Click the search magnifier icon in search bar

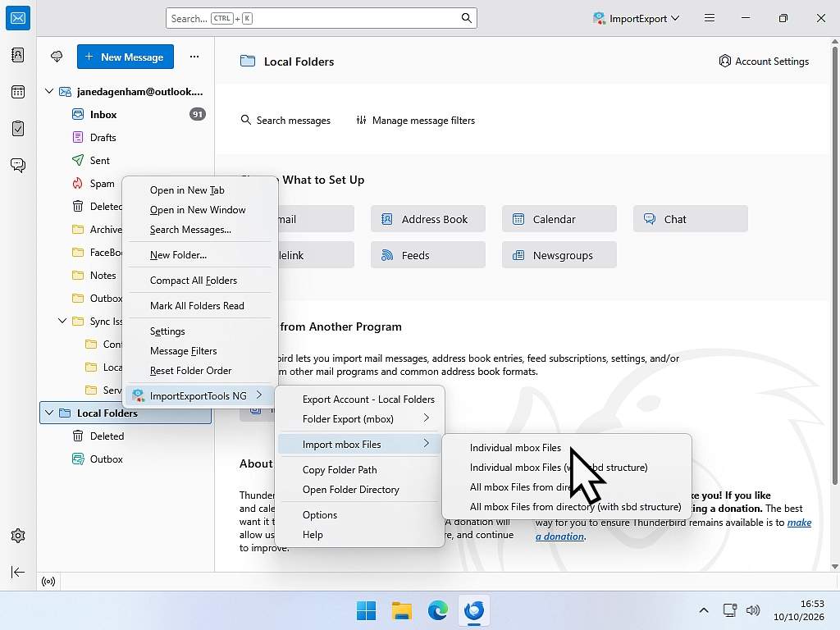(467, 18)
